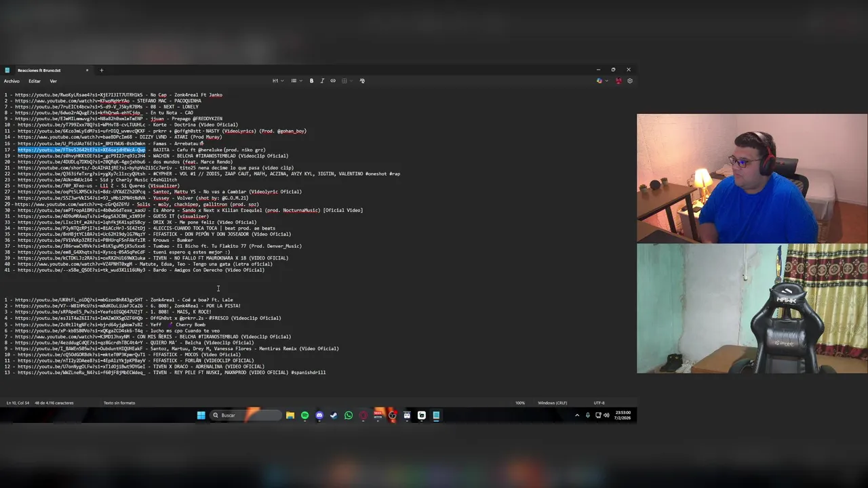Viewport: 868px width, 488px height.
Task: Open the Editar menu
Action: pos(35,81)
